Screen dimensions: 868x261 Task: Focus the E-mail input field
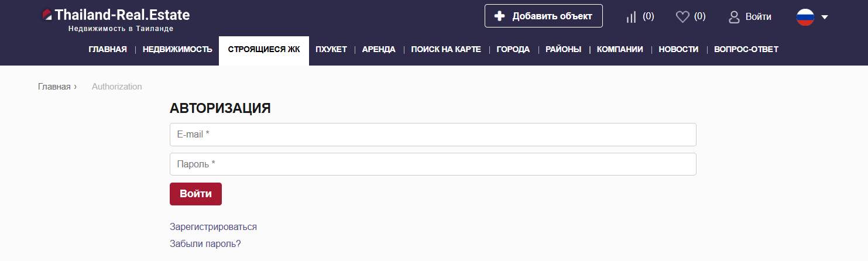433,135
